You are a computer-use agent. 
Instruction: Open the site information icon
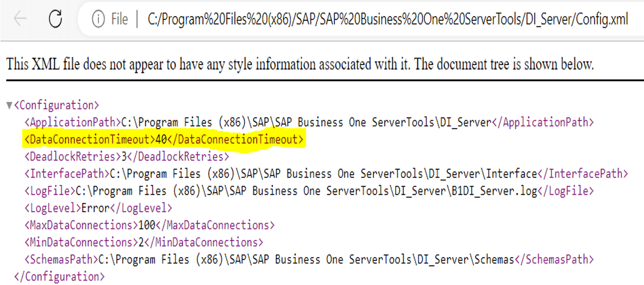pos(98,20)
